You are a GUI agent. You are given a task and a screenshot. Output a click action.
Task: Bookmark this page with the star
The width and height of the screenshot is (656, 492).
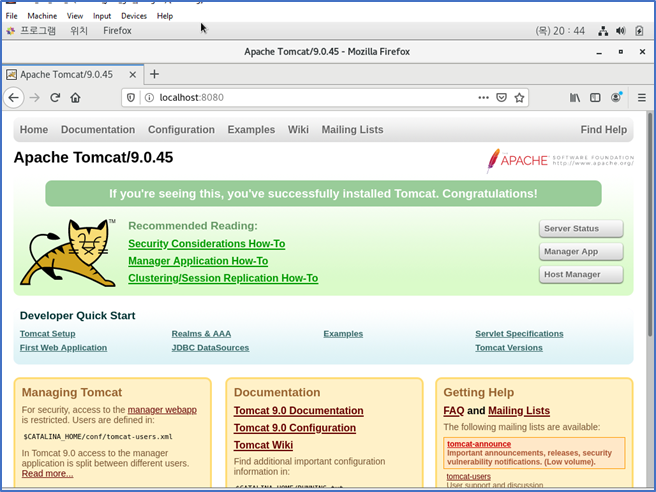(x=519, y=97)
